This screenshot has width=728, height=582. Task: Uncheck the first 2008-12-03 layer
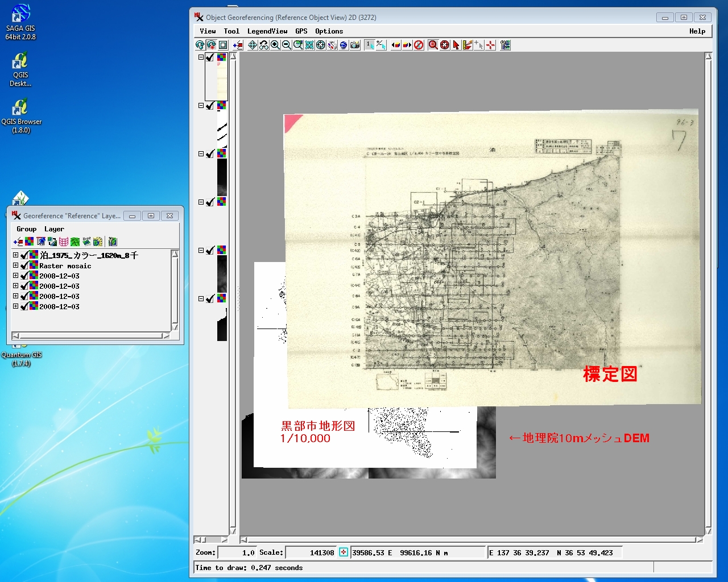(x=24, y=276)
